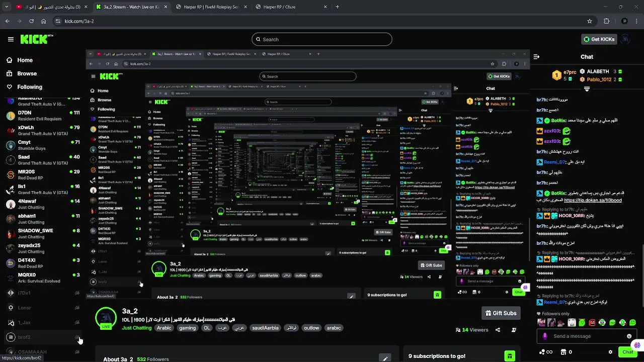Open the emoji picker in the message box

[629, 336]
